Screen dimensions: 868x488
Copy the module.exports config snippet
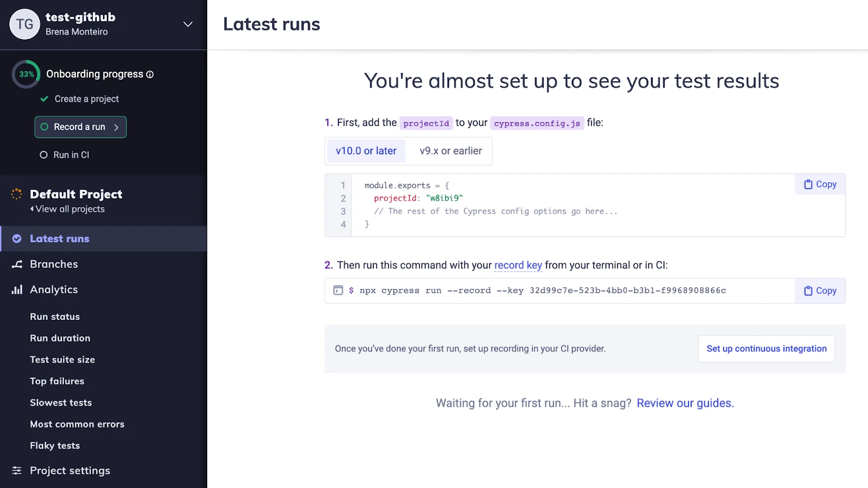click(820, 184)
